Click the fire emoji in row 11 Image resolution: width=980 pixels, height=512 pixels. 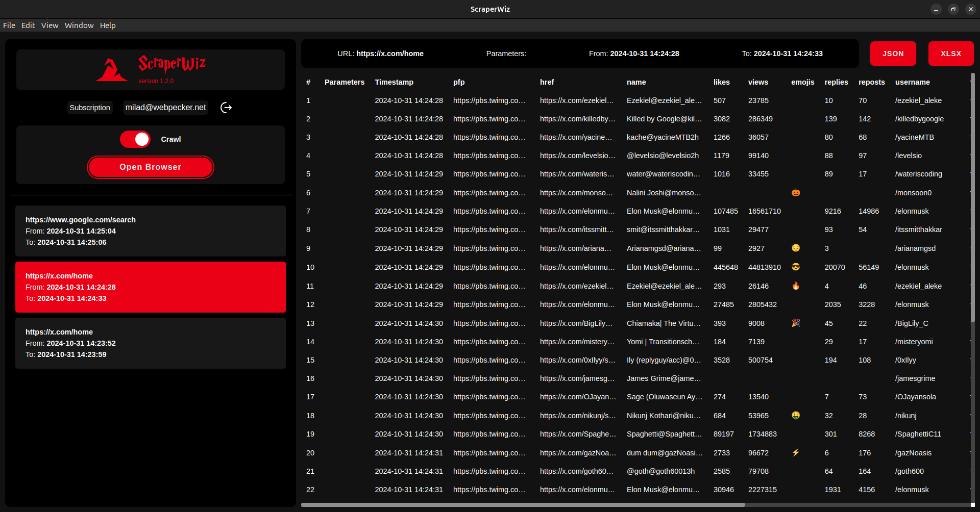coord(796,286)
